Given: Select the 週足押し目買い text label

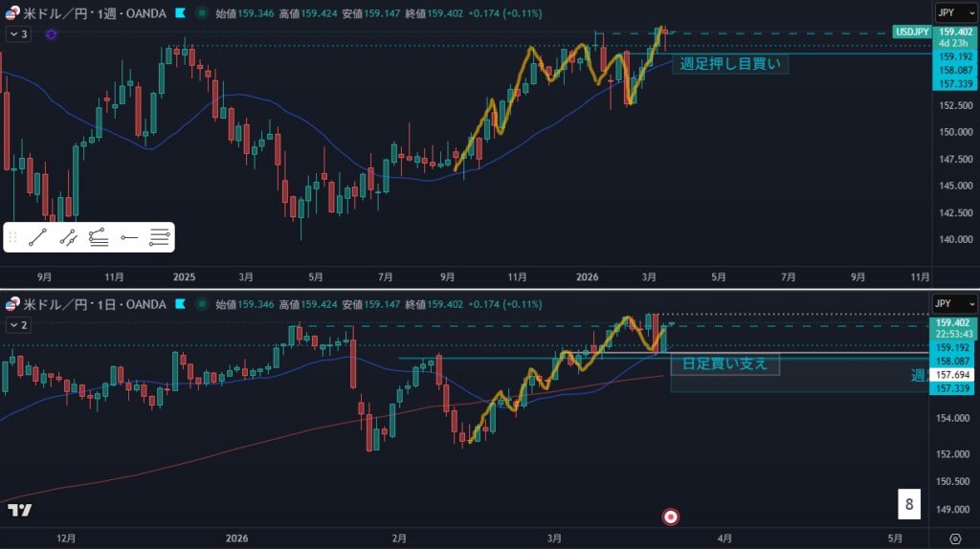Looking at the screenshot, I should [x=731, y=65].
